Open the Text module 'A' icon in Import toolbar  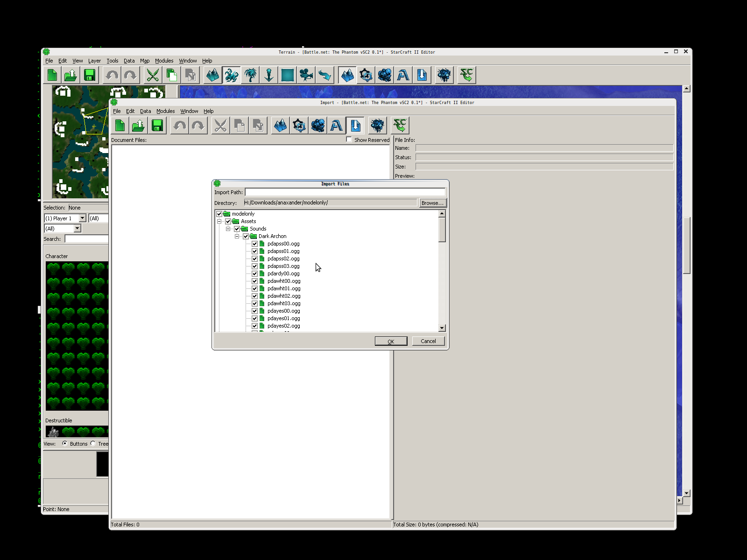(336, 126)
